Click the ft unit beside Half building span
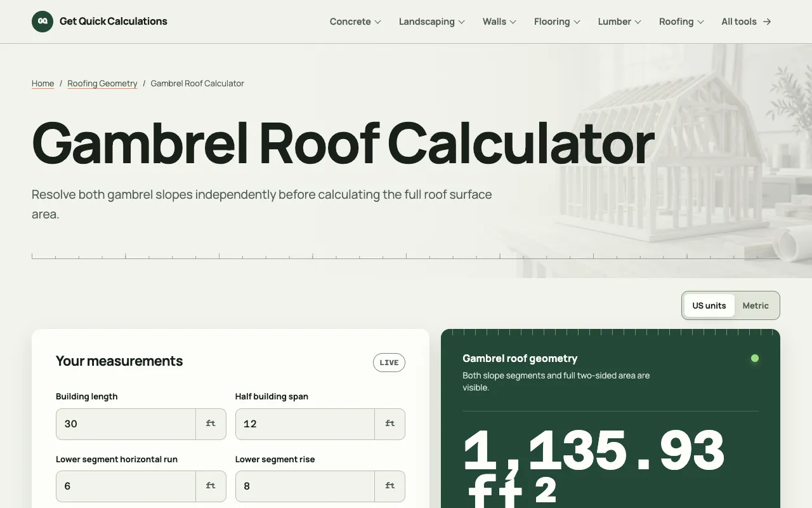The image size is (812, 508). [x=390, y=424]
